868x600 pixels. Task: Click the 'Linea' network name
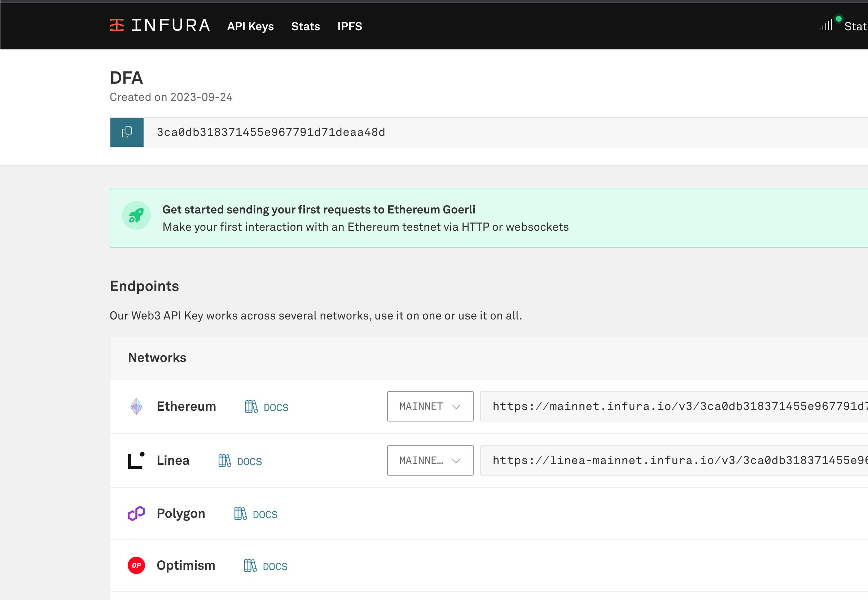click(173, 460)
